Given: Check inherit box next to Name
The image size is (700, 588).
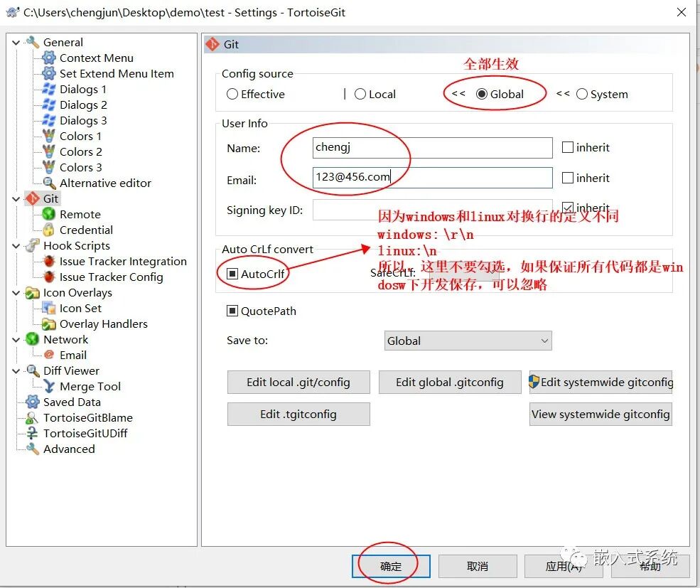Looking at the screenshot, I should click(x=567, y=147).
